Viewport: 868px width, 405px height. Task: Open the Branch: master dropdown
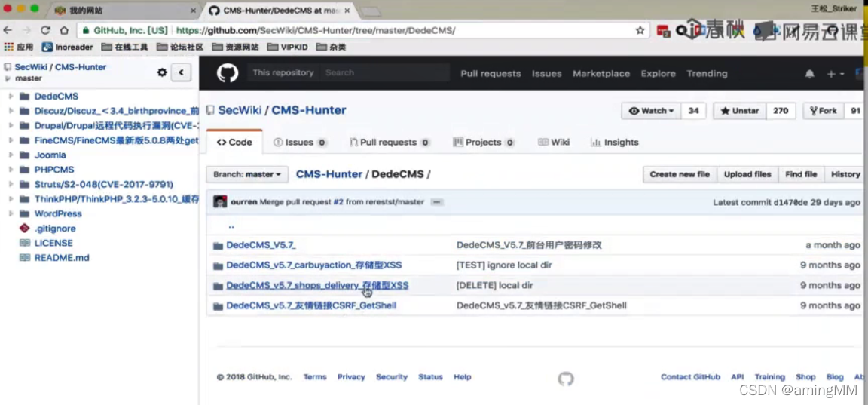click(247, 174)
